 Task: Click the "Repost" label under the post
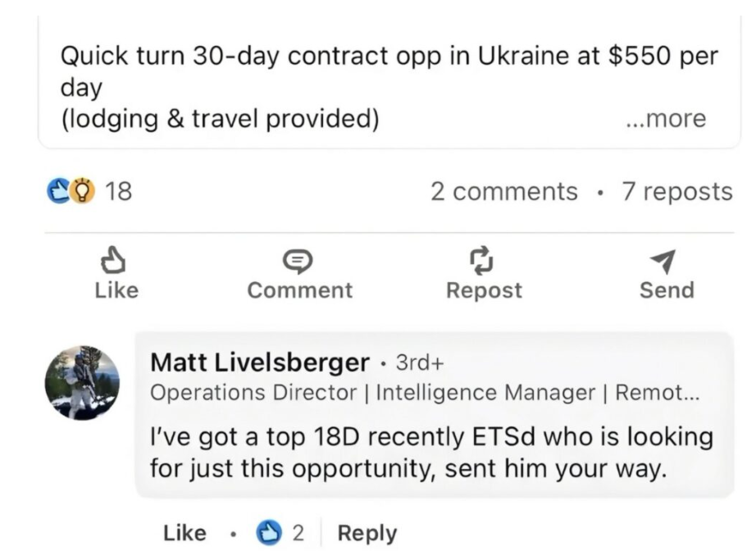tap(483, 290)
